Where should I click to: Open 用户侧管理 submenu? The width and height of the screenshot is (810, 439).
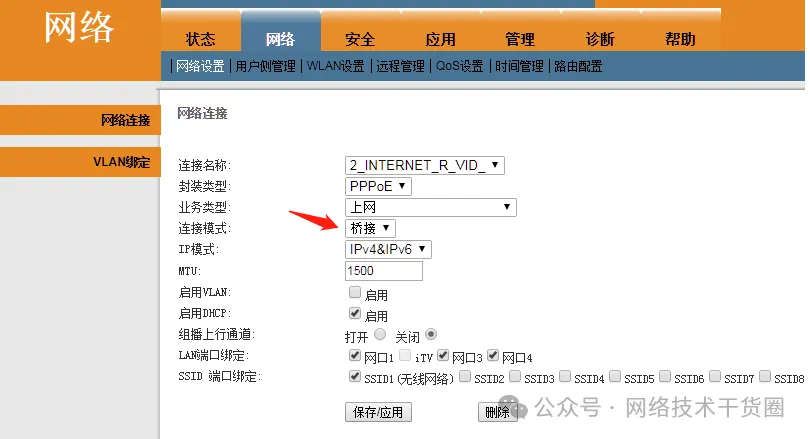coord(266,66)
